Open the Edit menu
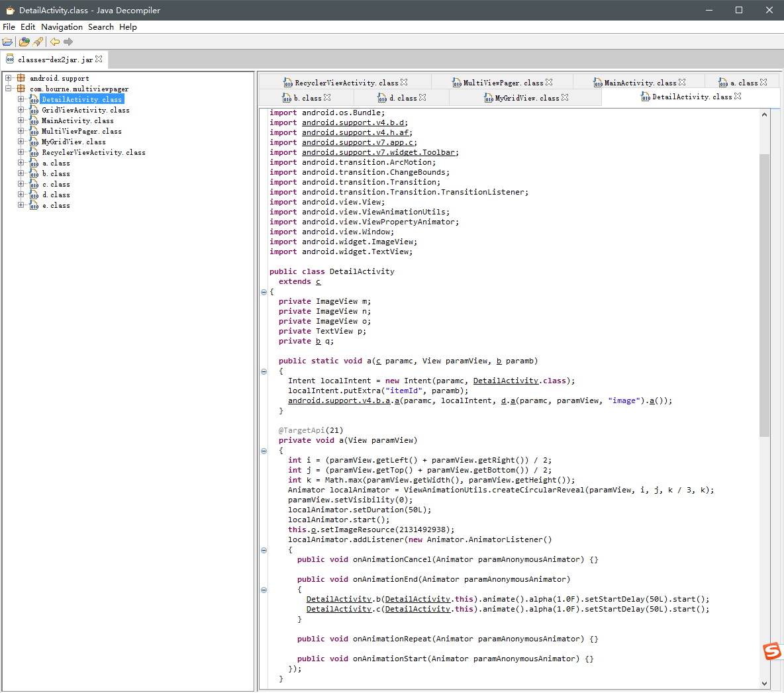784x693 pixels. pyautogui.click(x=28, y=27)
